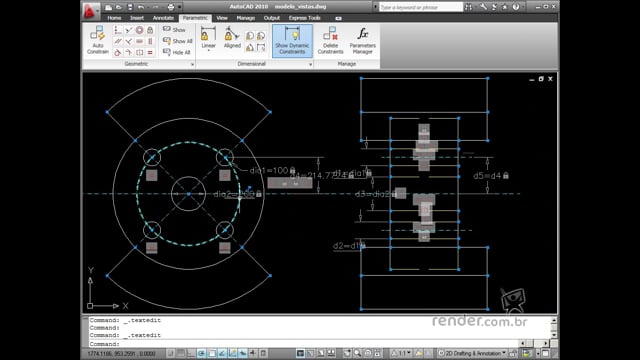Image resolution: width=640 pixels, height=360 pixels.
Task: Open the Parameters Manager
Action: coord(362,40)
